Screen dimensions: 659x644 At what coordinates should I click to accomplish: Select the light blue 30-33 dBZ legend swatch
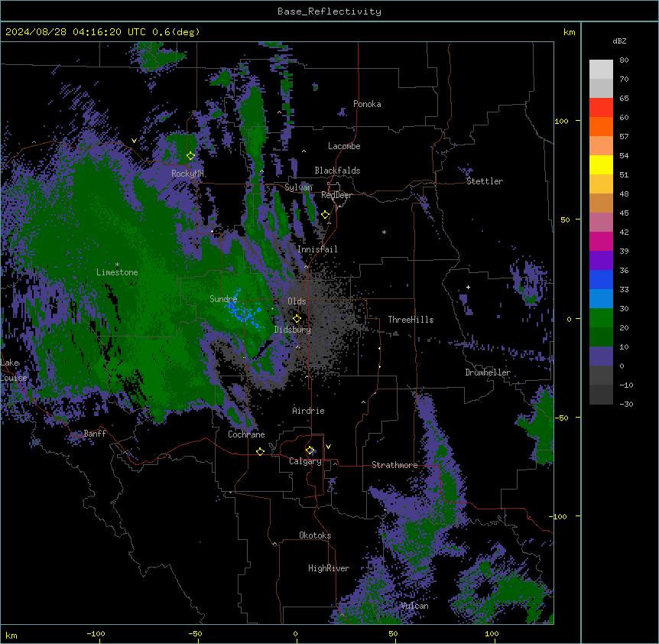(x=601, y=299)
